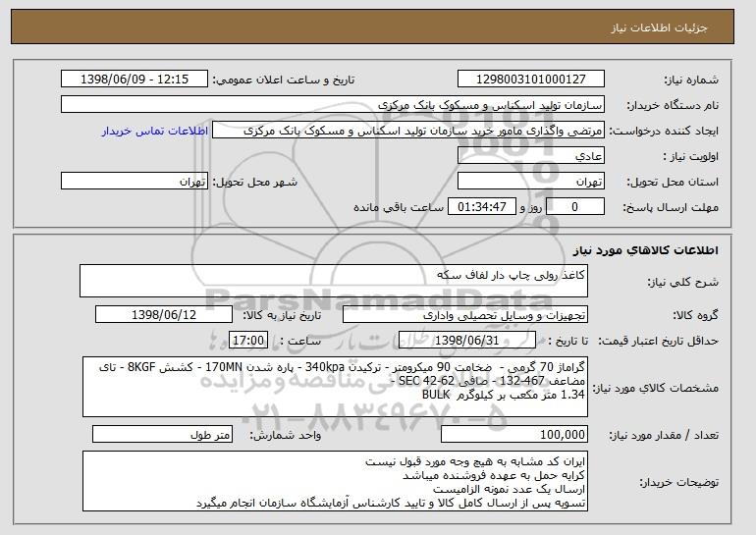Click the گروه کالا field
This screenshot has height=535, width=756.
465,315
